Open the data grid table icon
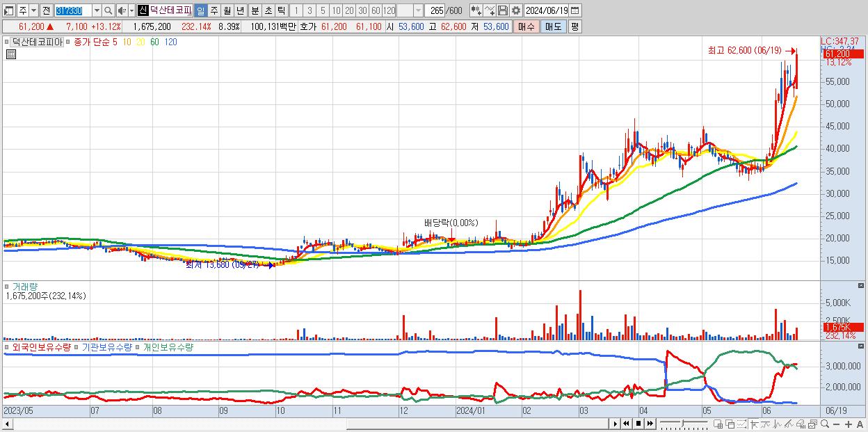The image size is (868, 432). (10, 53)
